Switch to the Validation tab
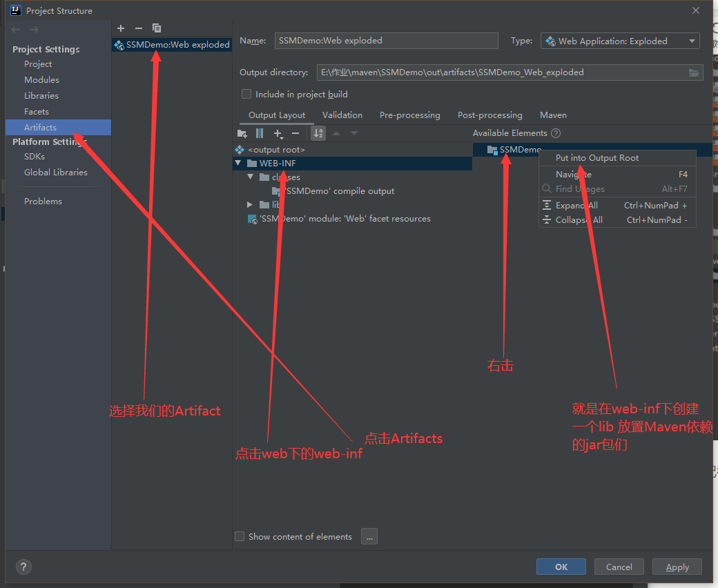This screenshot has width=718, height=588. (x=342, y=115)
